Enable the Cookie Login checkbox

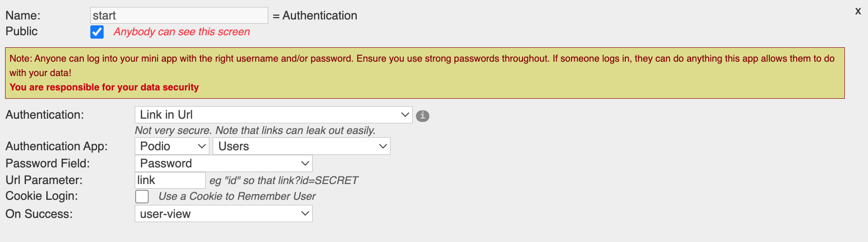[142, 197]
